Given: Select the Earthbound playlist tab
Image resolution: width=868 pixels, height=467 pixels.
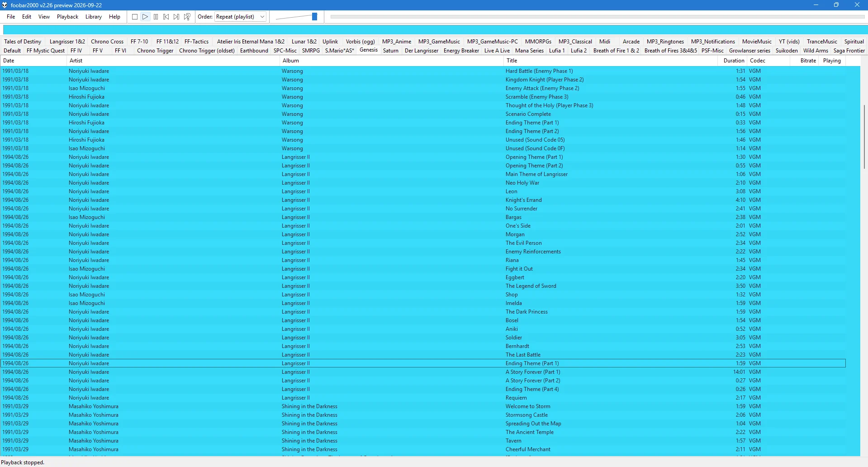Looking at the screenshot, I should [x=254, y=51].
